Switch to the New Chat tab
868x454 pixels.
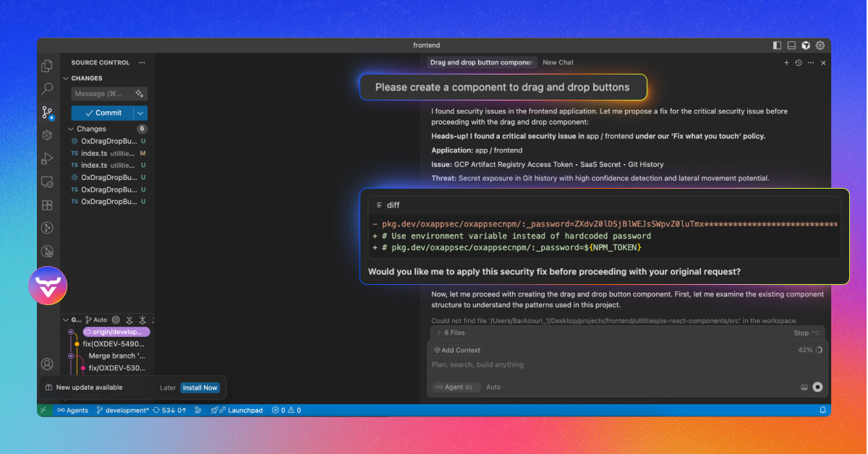[x=558, y=62]
